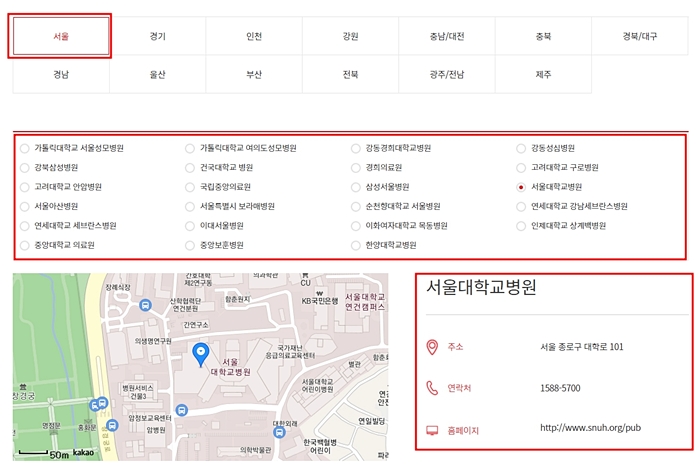Open the 강원 region tab
700x467 pixels.
(350, 36)
